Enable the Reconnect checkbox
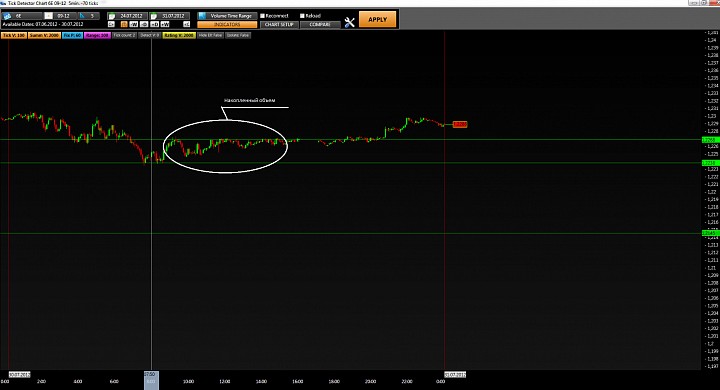The height and width of the screenshot is (390, 720). (263, 16)
